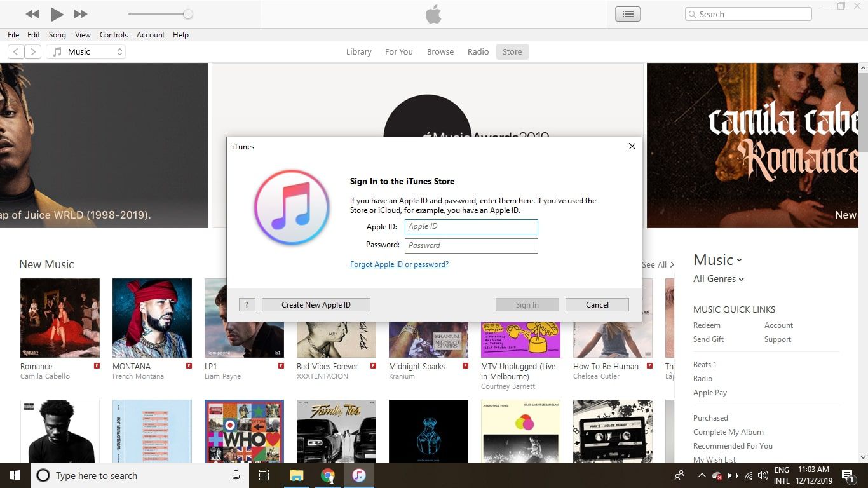Open the Family Ties album cover
This screenshot has width=868, height=488.
(x=336, y=431)
